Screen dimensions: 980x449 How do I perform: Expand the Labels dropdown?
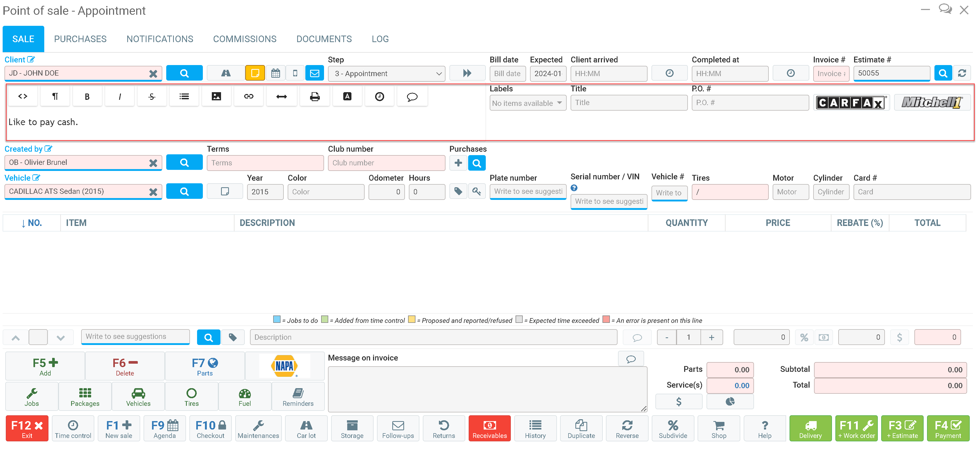pyautogui.click(x=527, y=103)
